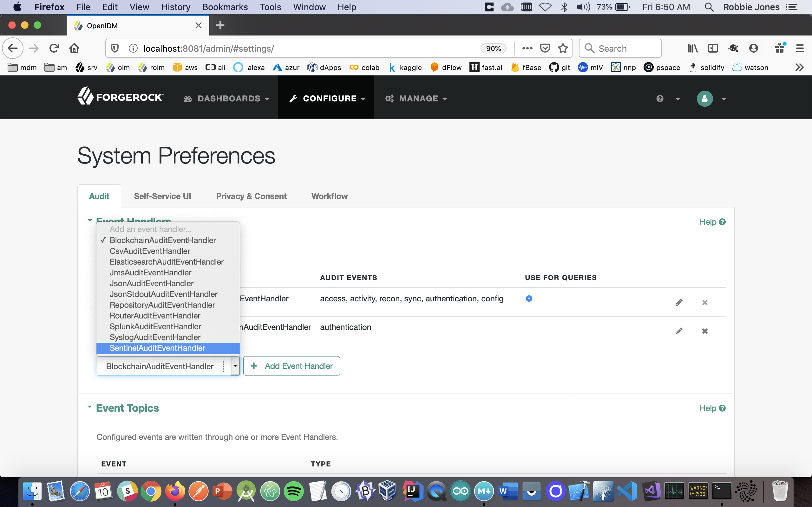The width and height of the screenshot is (812, 507).
Task: Click the ForgeRock logo
Action: click(x=120, y=97)
